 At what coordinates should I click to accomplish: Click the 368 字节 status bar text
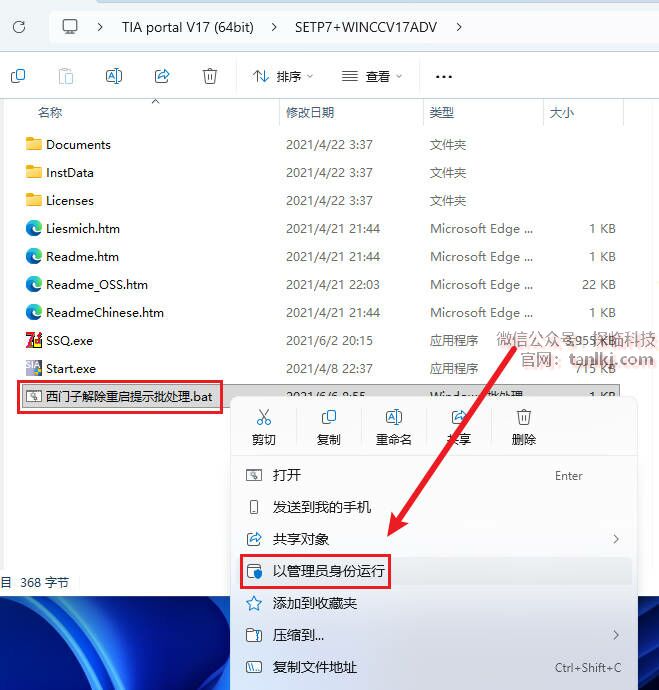pos(44,583)
